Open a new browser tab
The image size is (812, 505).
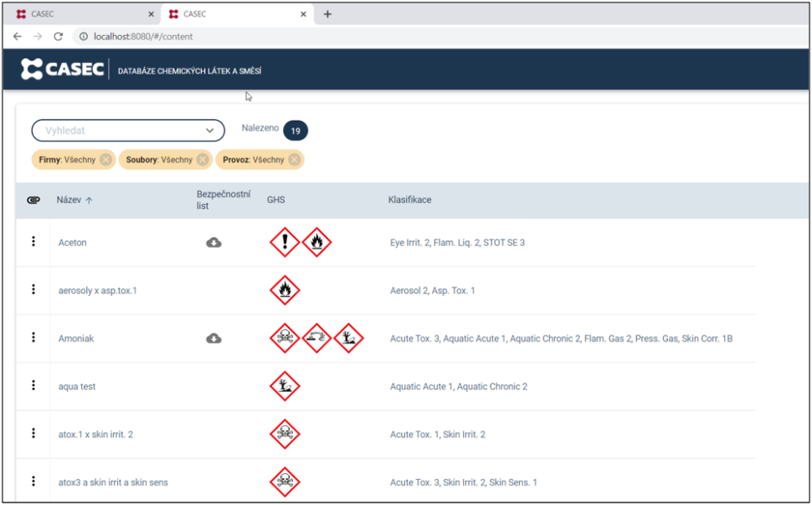tap(327, 14)
